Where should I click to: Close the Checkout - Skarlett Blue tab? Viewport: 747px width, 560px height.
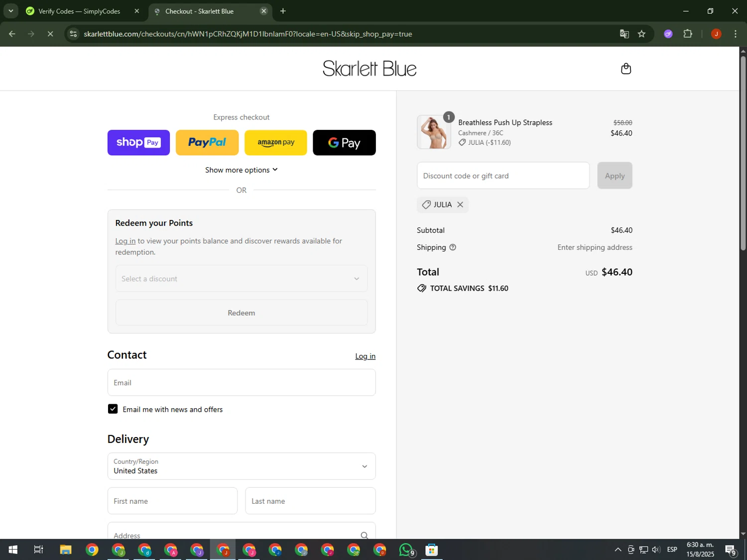pyautogui.click(x=264, y=11)
